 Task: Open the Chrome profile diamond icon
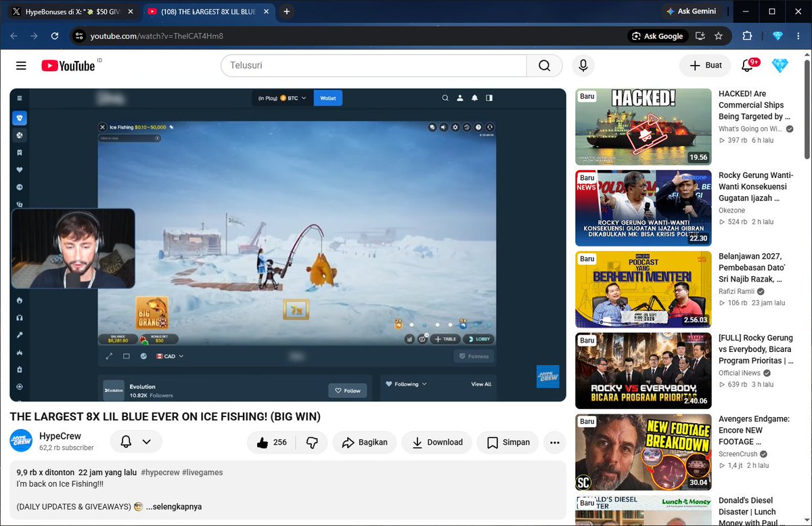777,36
